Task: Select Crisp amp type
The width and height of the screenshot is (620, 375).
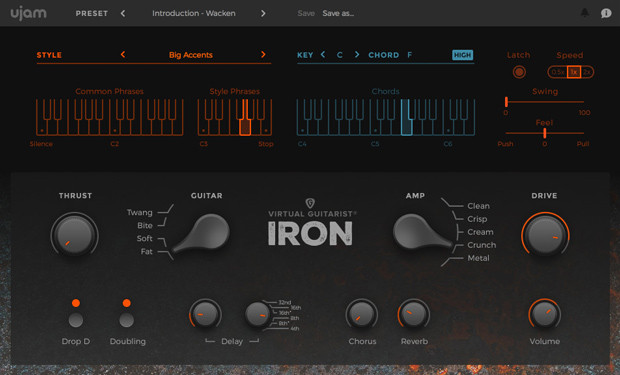Action: tap(477, 219)
